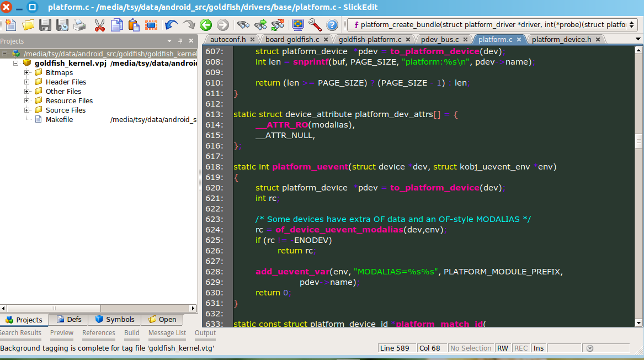Switch to the goldfish-platform.c tab

(x=370, y=39)
